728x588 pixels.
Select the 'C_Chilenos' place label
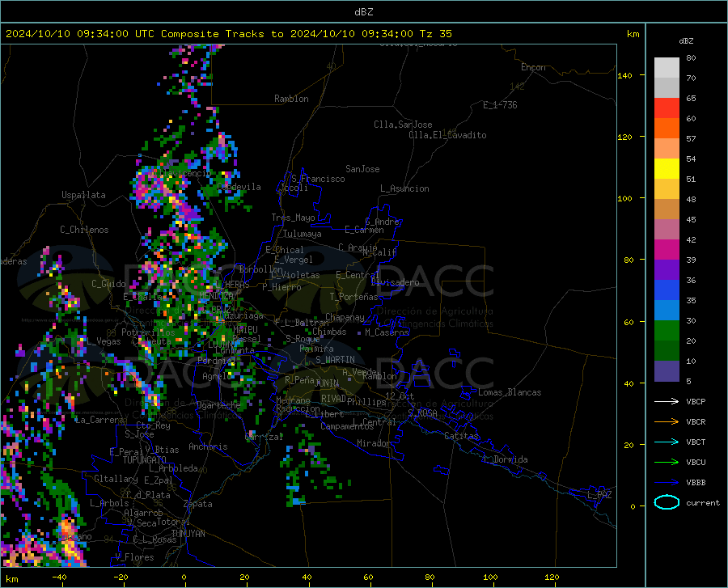[x=84, y=230]
